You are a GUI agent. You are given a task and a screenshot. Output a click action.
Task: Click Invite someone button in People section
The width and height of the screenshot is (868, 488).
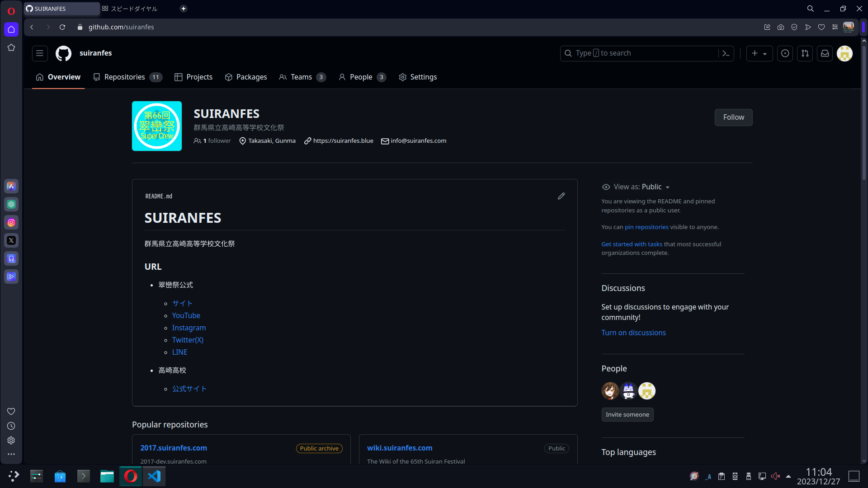coord(627,414)
